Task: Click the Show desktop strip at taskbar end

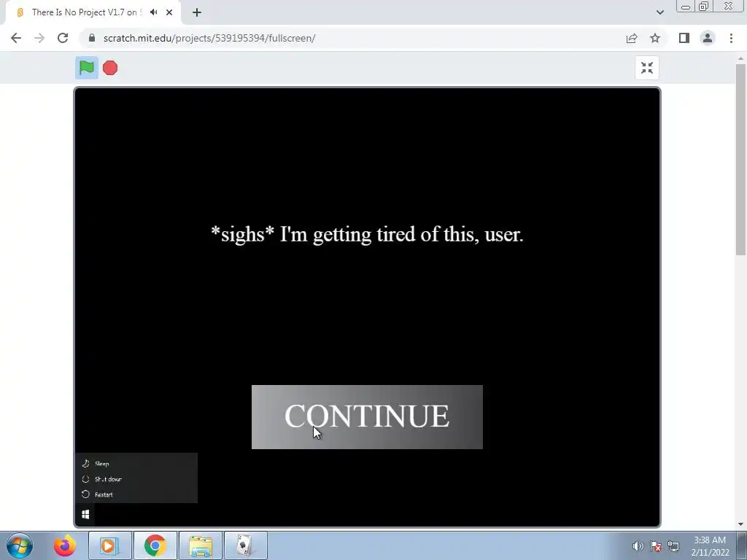Action: (742, 545)
